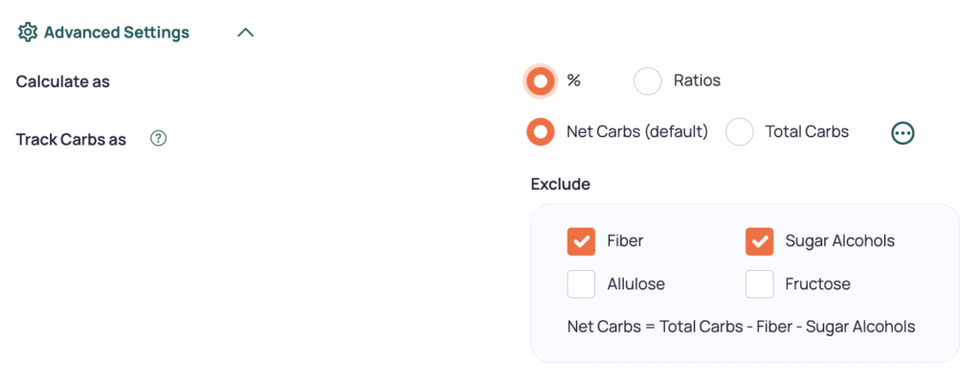Click the Exclude section heading
The height and width of the screenshot is (386, 980).
[560, 184]
